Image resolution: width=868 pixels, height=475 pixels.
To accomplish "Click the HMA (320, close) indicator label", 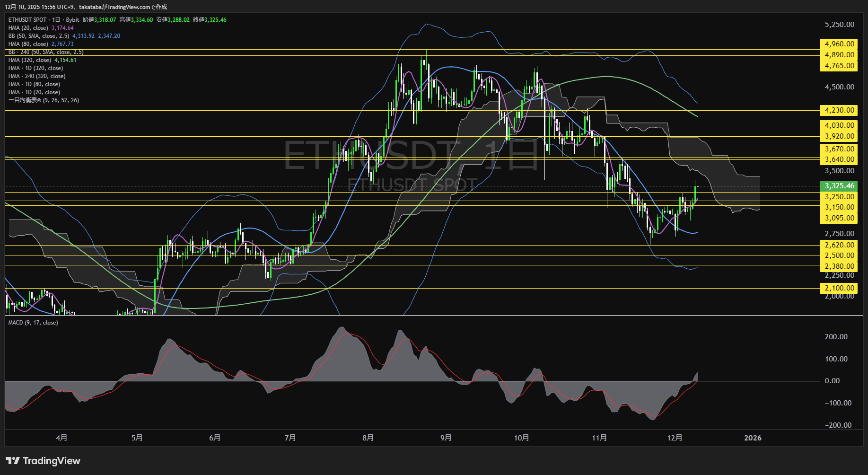I will [x=30, y=60].
